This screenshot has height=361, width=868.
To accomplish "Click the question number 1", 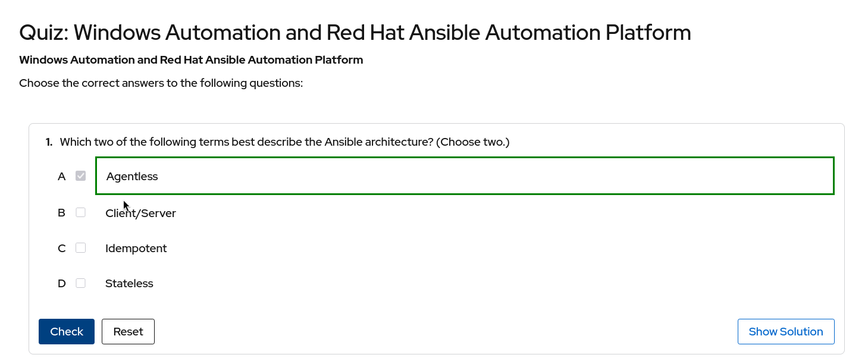I will click(x=48, y=142).
